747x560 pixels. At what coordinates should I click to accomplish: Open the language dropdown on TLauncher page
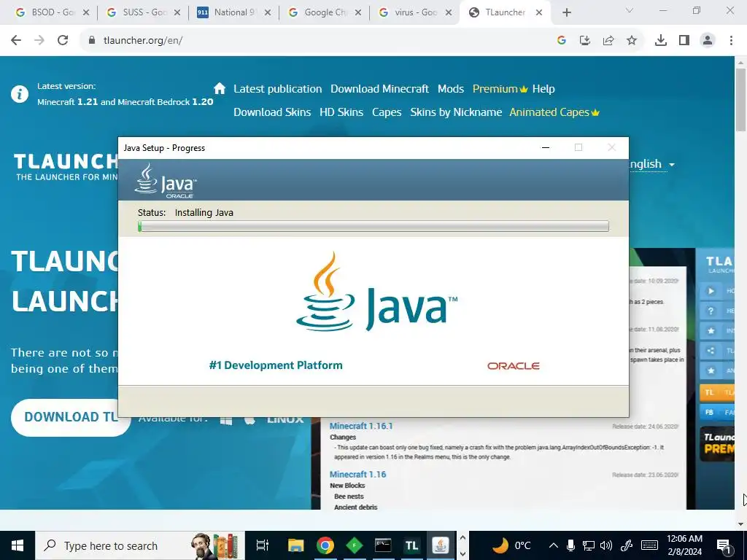coord(651,164)
